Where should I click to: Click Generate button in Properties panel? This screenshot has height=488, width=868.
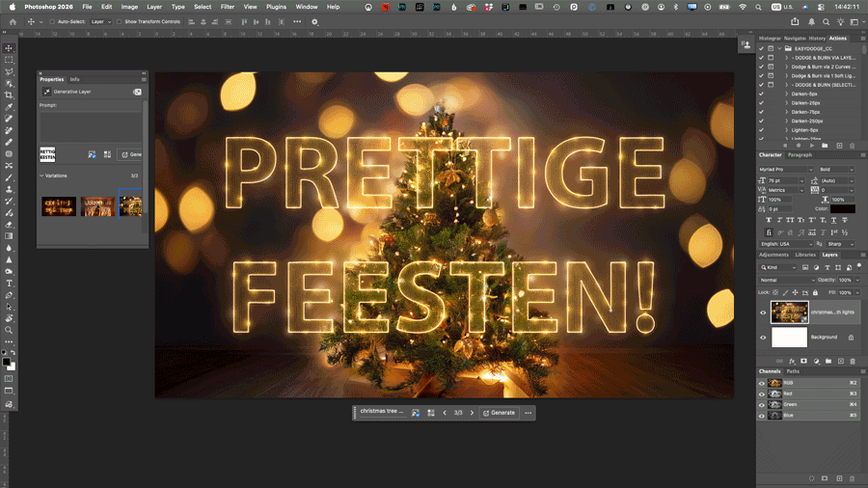[x=130, y=154]
